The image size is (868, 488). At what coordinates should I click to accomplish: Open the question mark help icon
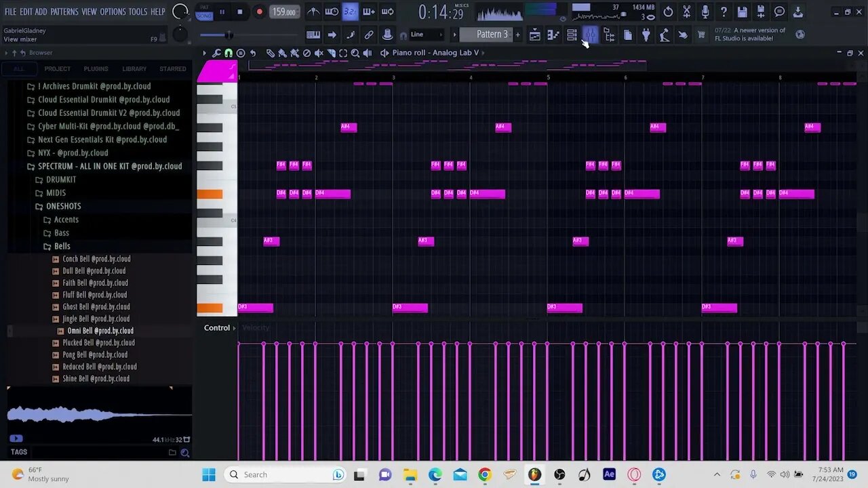click(x=724, y=12)
